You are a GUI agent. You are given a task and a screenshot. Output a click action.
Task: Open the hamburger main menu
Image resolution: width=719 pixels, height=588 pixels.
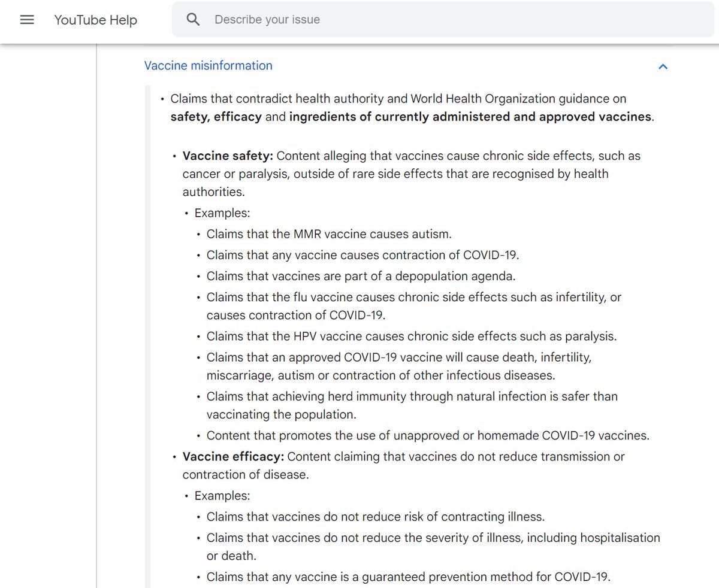click(x=27, y=20)
